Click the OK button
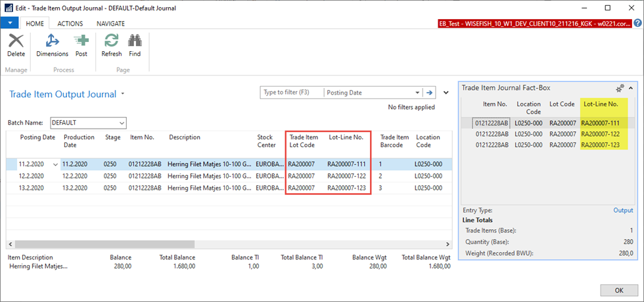644x302 pixels. click(x=619, y=290)
